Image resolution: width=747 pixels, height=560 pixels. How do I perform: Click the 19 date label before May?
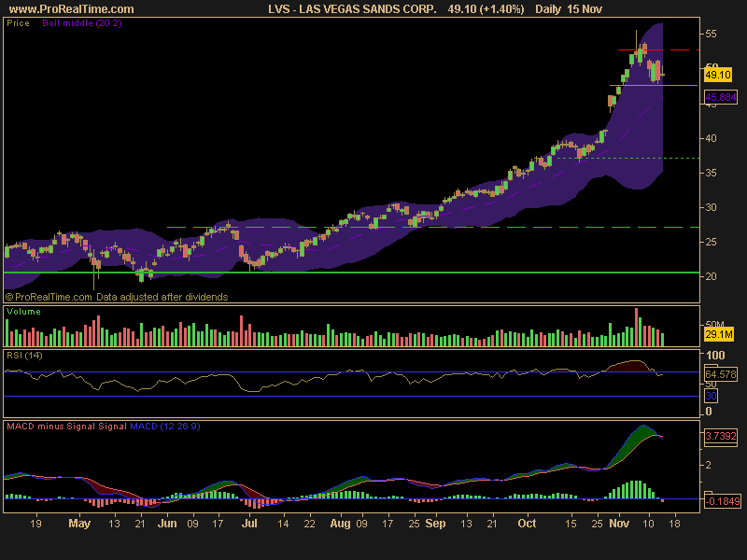(35, 524)
